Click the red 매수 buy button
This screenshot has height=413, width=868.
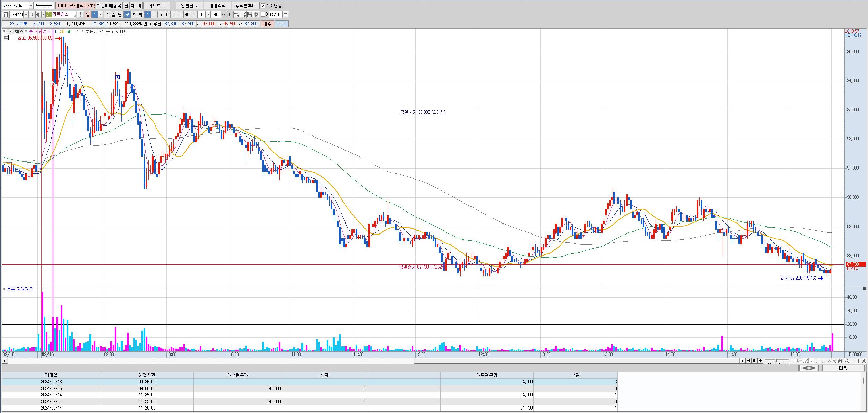(267, 24)
